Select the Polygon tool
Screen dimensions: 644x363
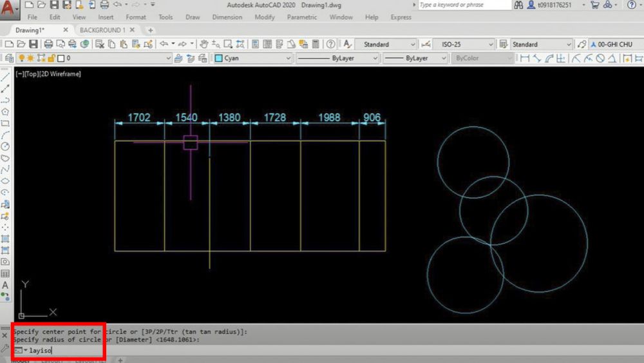point(5,112)
